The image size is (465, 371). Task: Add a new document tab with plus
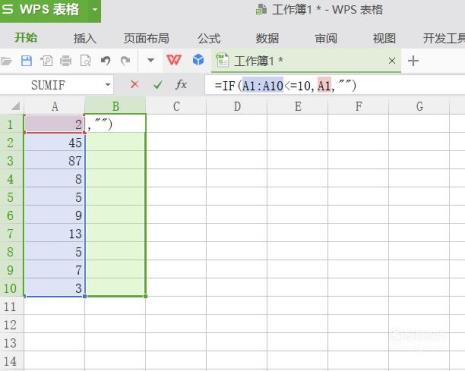(413, 61)
